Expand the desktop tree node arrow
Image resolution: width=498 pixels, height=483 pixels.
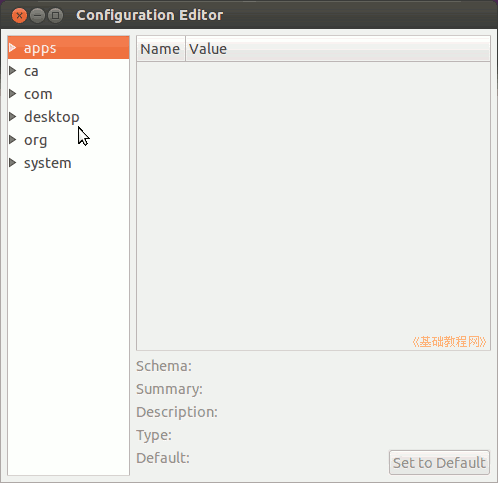pyautogui.click(x=13, y=117)
